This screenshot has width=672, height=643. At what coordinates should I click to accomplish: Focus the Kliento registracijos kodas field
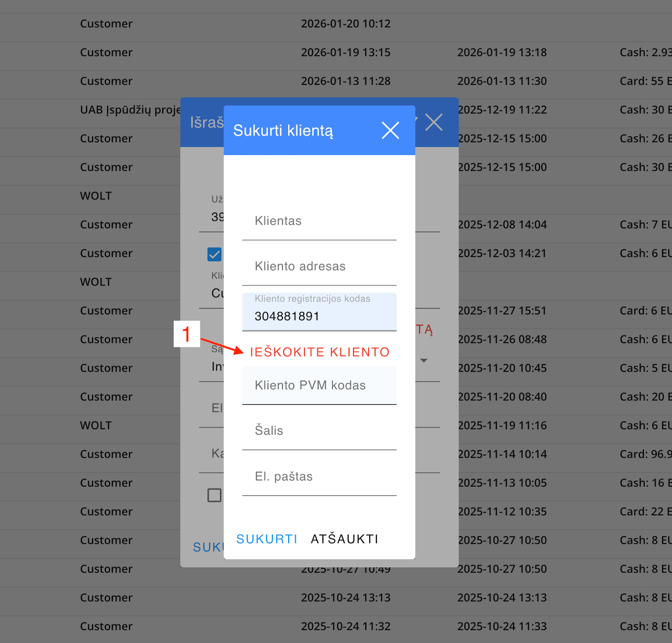coord(319,316)
